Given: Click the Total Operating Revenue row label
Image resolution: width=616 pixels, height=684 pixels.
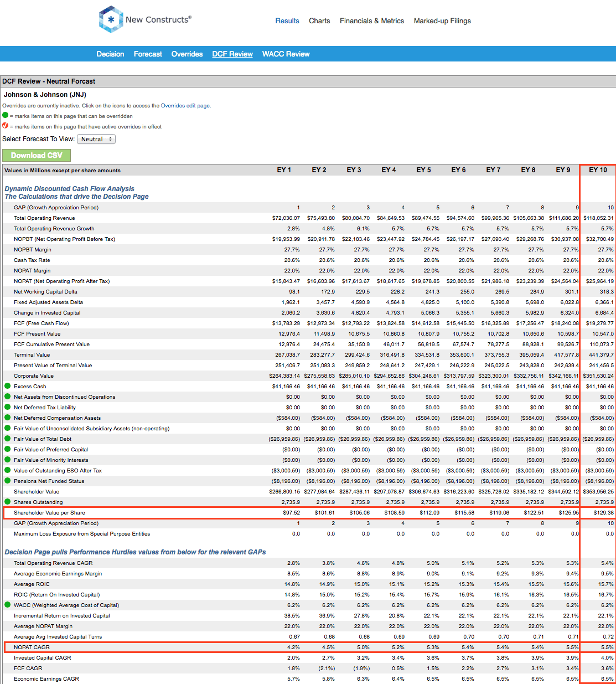Looking at the screenshot, I should click(44, 218).
